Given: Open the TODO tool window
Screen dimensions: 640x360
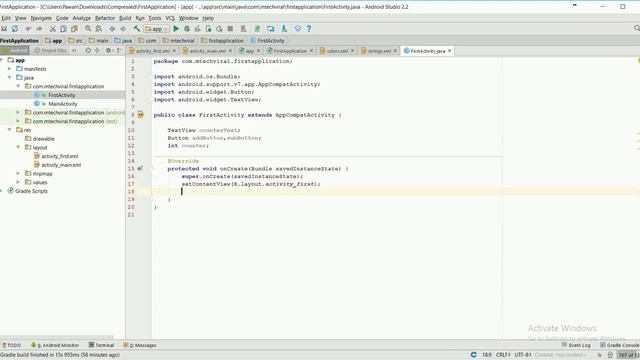Looking at the screenshot, I should 12,345.
